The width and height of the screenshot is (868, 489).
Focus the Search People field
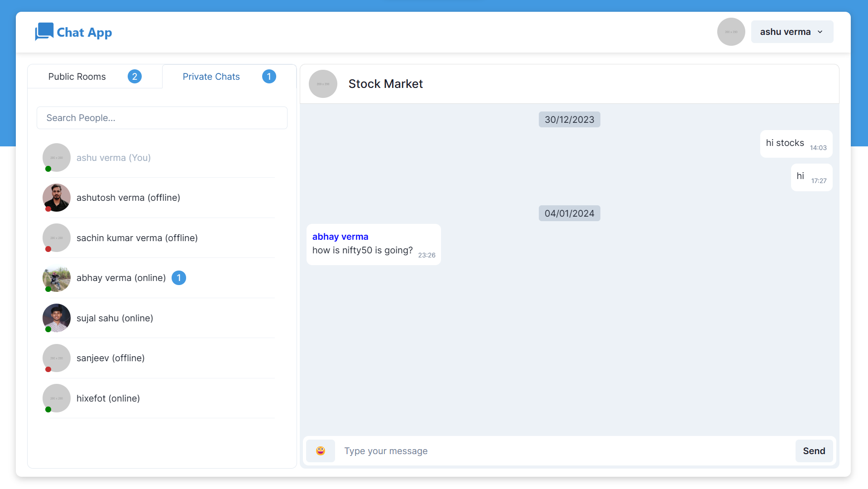162,118
